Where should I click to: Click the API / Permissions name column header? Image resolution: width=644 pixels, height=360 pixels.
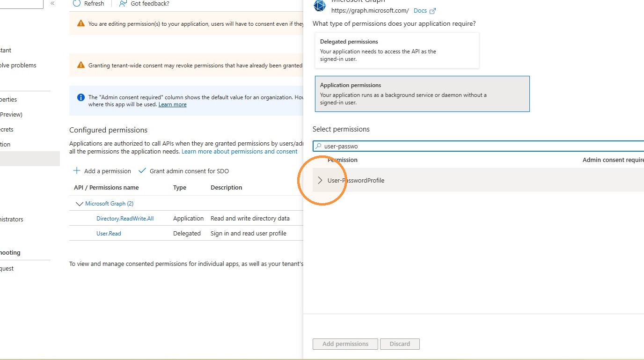pyautogui.click(x=106, y=188)
